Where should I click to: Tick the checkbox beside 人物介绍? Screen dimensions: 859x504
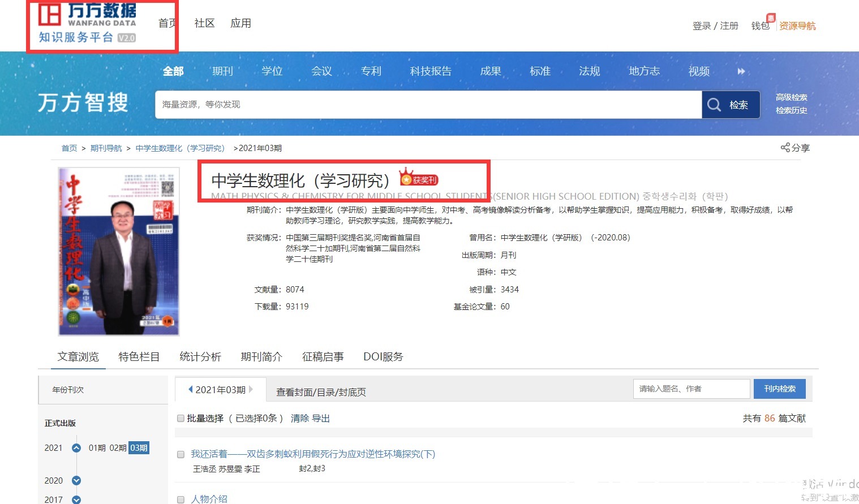(x=181, y=499)
